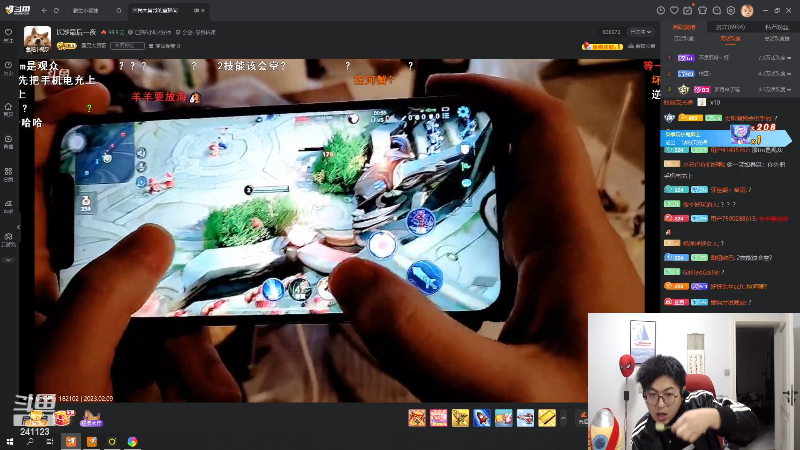Click the yellow promotional banner above video
The image size is (800, 450).
(603, 46)
